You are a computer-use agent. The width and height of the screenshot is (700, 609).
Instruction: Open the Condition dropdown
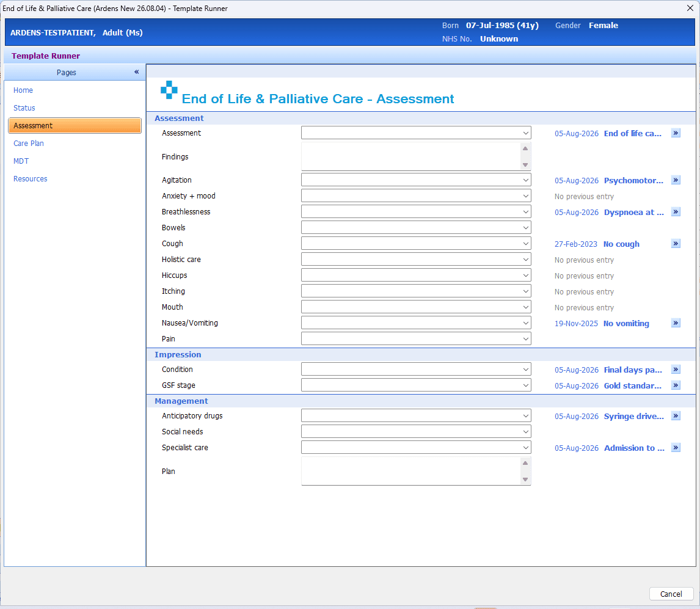416,369
